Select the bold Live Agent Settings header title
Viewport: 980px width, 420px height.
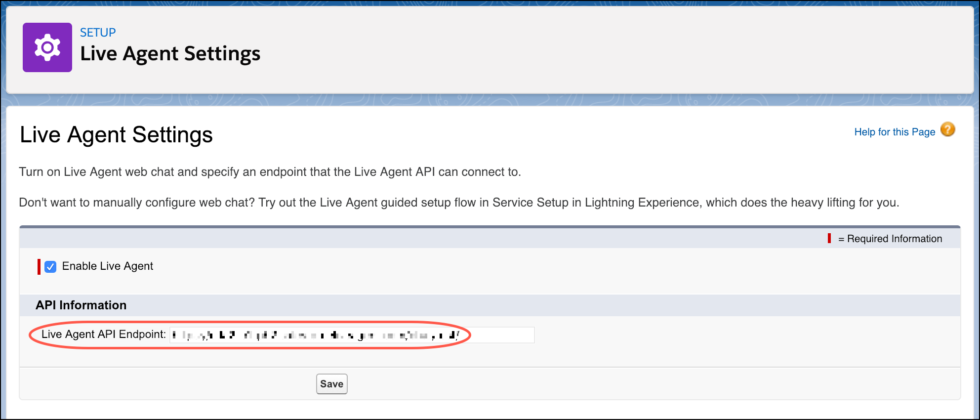pos(170,54)
